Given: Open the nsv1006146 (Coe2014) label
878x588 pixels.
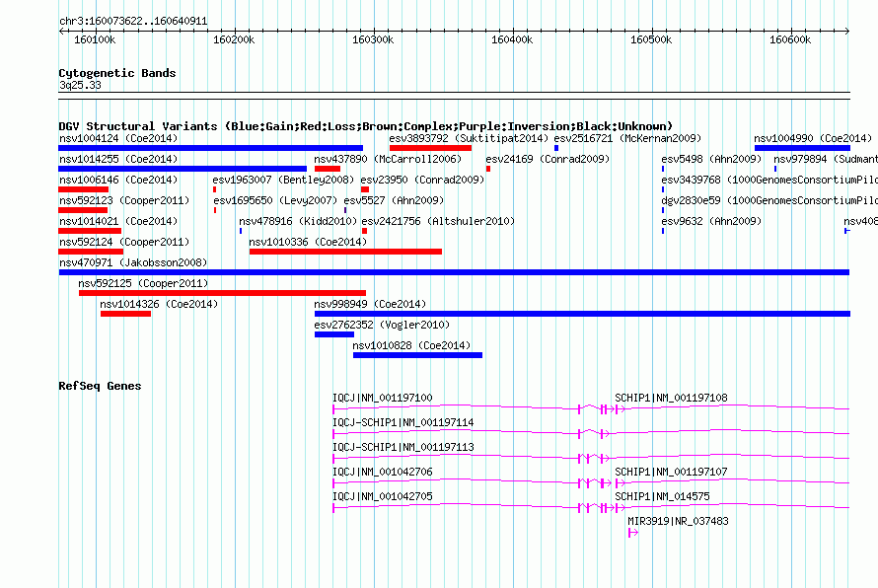Looking at the screenshot, I should 118,180.
